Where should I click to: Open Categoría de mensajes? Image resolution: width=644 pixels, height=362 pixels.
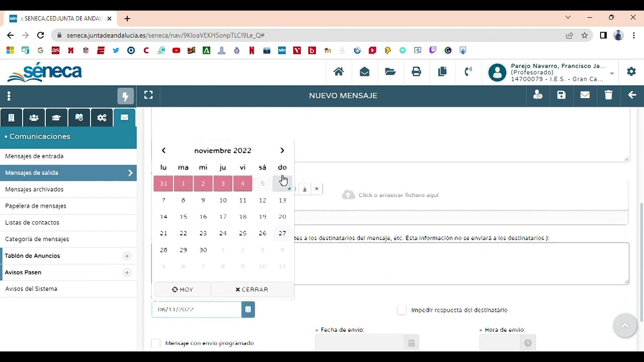(x=68, y=239)
